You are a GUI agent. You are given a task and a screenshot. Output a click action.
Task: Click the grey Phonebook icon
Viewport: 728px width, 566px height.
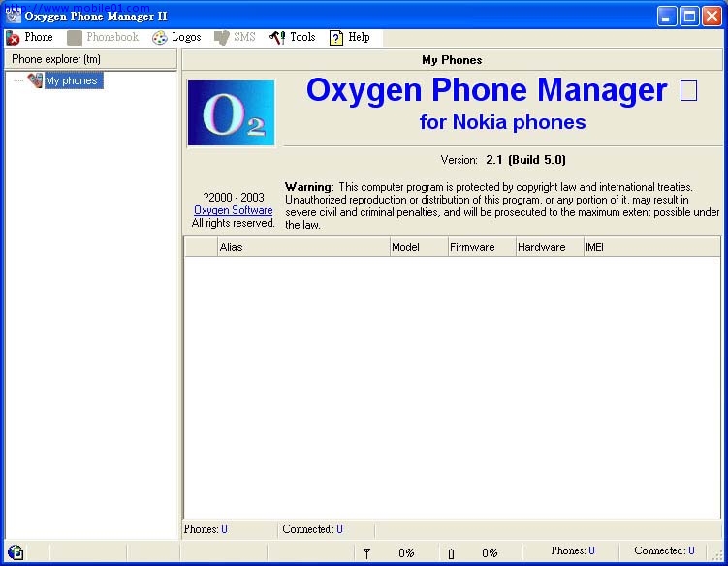coord(75,38)
